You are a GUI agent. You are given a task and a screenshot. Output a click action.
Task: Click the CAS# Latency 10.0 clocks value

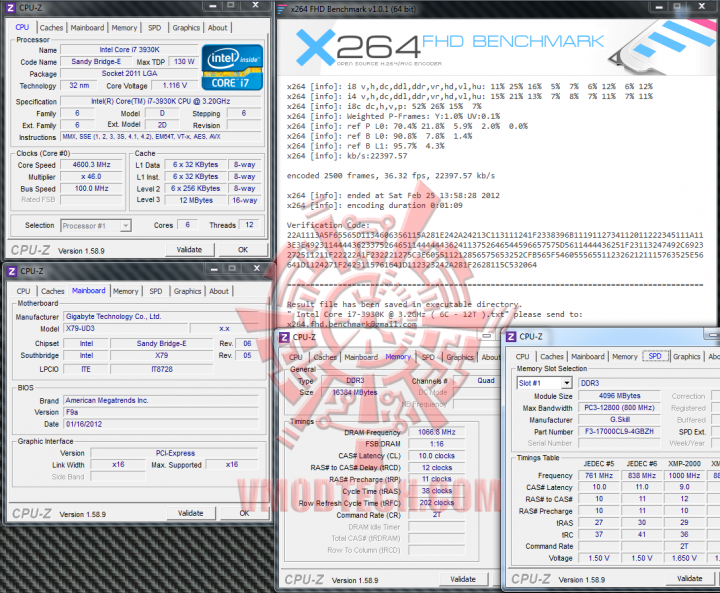(437, 456)
